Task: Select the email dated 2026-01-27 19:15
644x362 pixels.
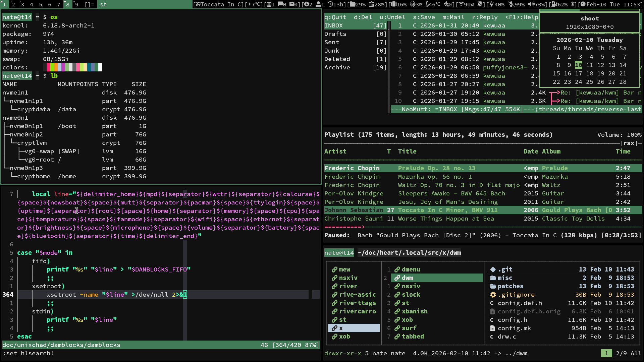Action: [x=516, y=101]
